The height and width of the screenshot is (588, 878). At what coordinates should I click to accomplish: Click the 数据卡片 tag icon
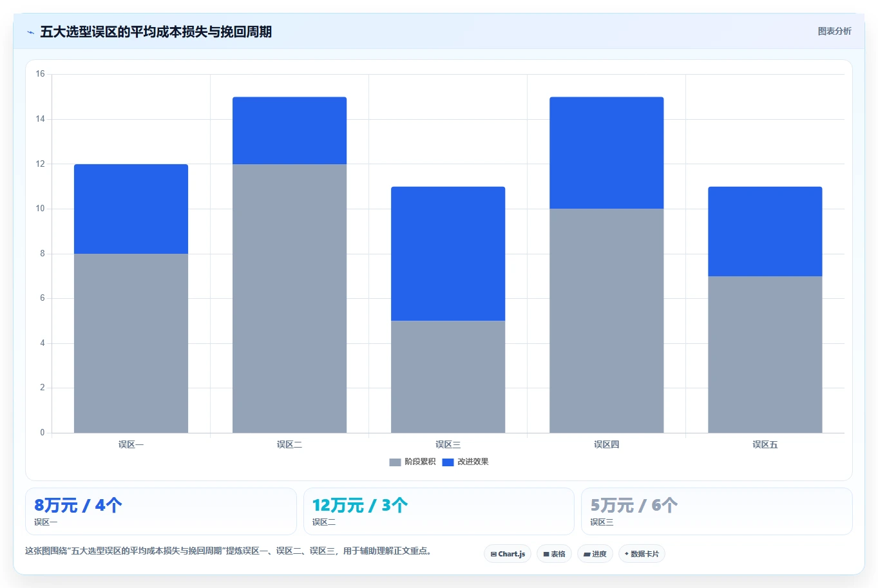pos(627,554)
